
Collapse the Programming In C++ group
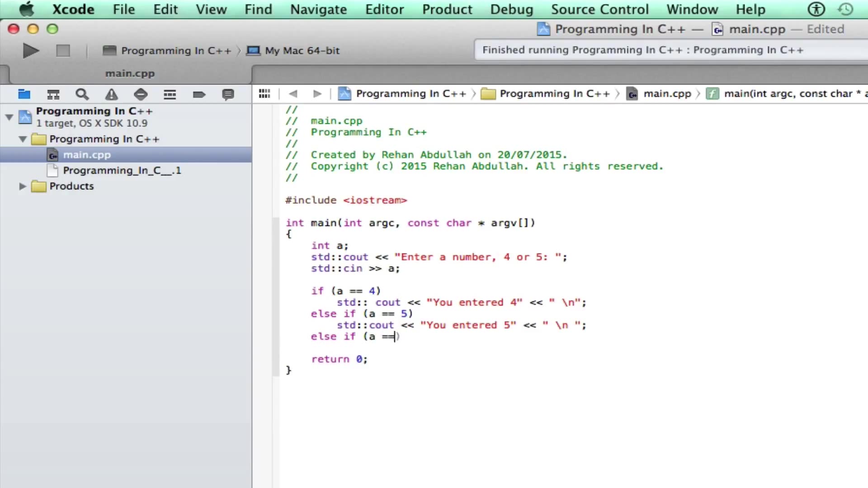(x=22, y=139)
